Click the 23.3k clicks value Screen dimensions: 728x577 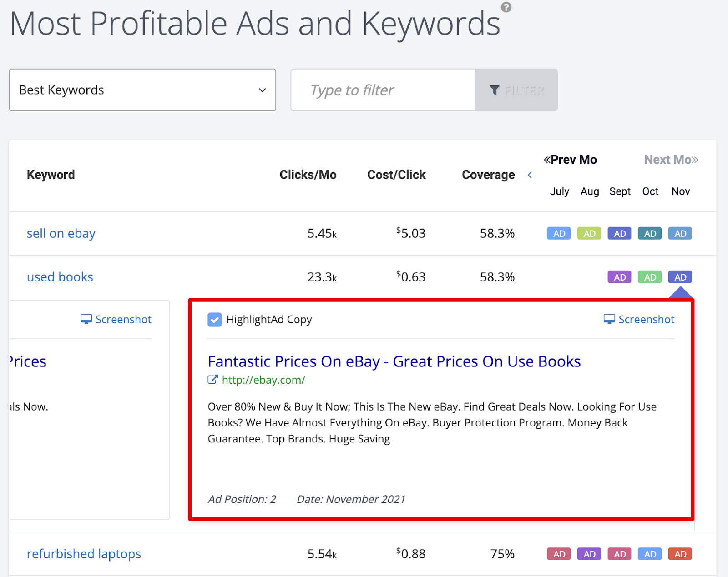[322, 277]
